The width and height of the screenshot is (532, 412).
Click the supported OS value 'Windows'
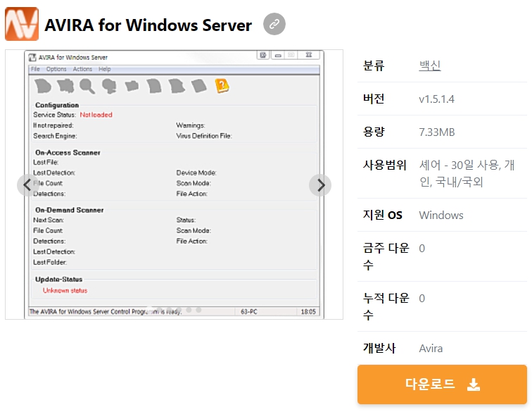(x=441, y=215)
